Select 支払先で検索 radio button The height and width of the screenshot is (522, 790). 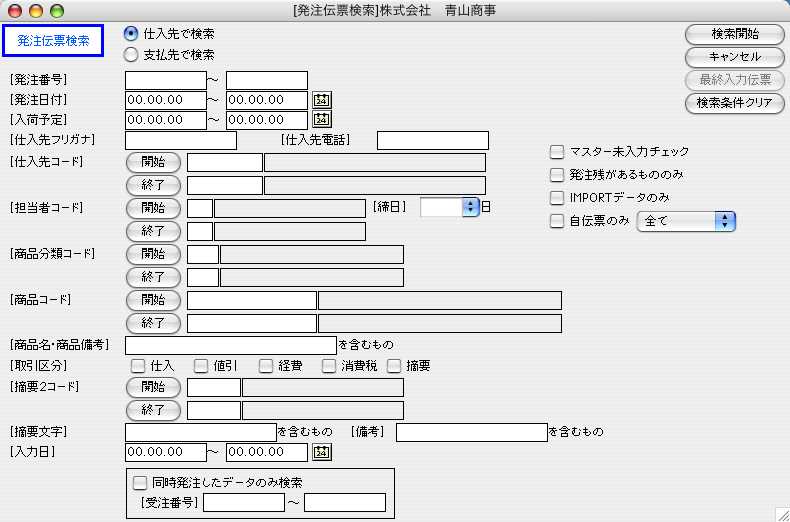pos(131,55)
